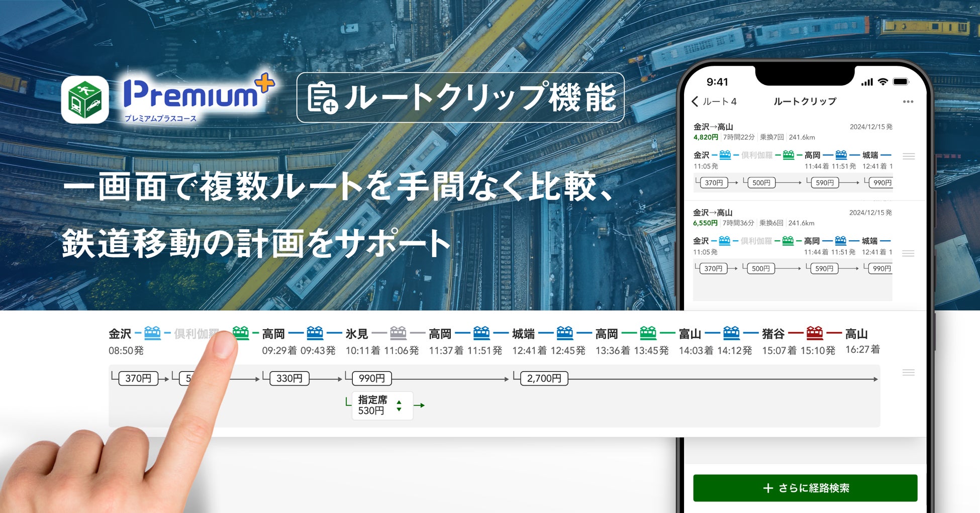Click the 氷見 station name
The height and width of the screenshot is (513, 980).
coord(357,334)
